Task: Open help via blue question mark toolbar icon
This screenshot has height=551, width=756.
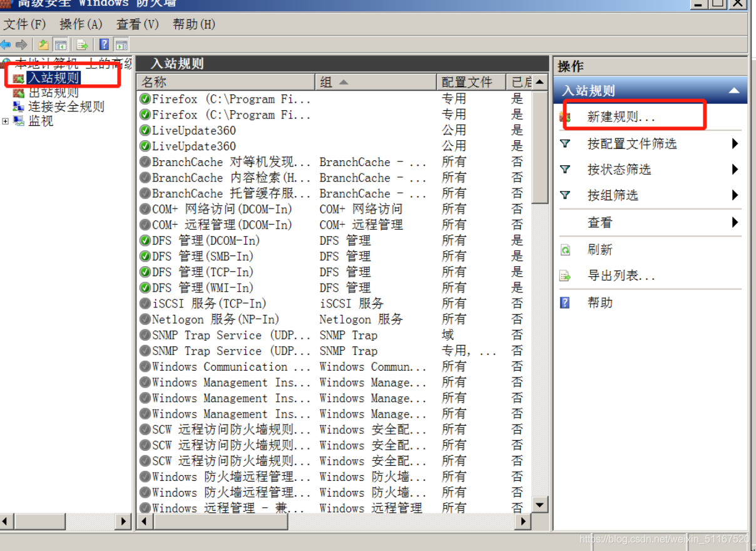Action: 105,44
